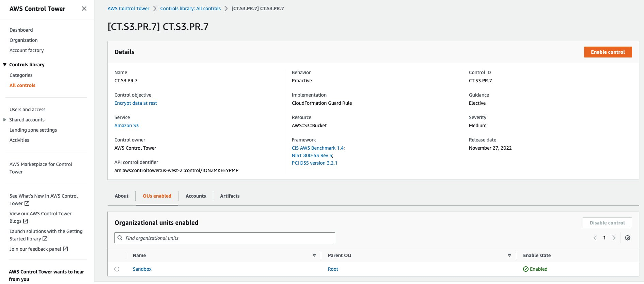This screenshot has height=284, width=644.
Task: Click the API control identifier ARN value
Action: 176,170
